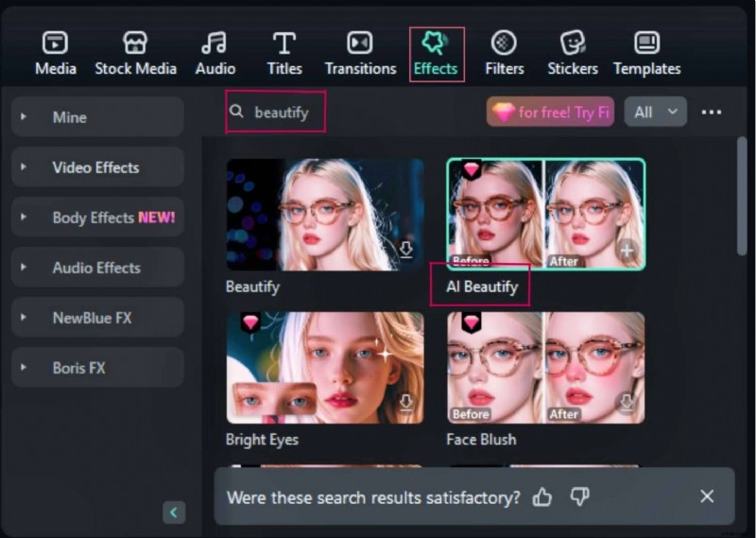Screen dimensions: 756x538
Task: Click the premium gem badge on Face Blush
Action: (471, 321)
